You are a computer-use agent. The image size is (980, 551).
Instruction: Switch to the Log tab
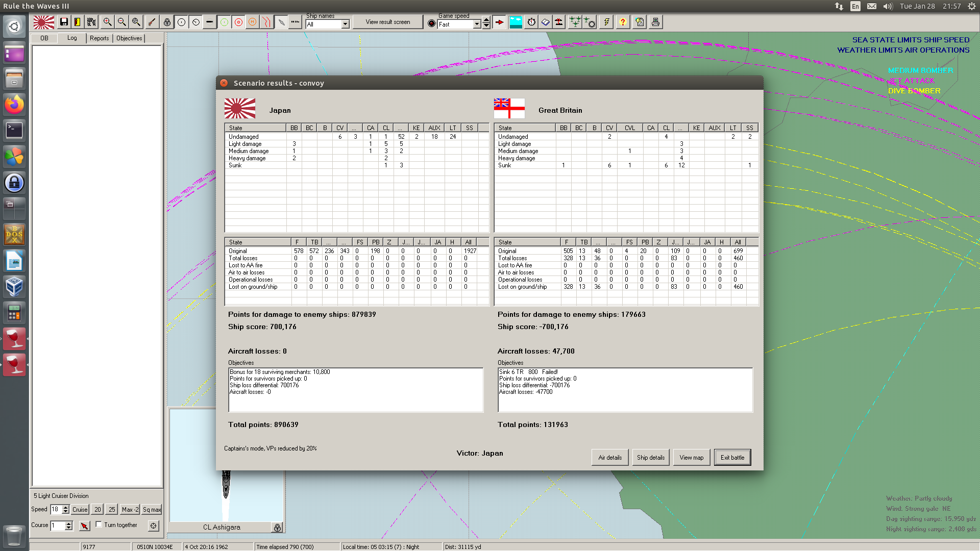tap(72, 38)
